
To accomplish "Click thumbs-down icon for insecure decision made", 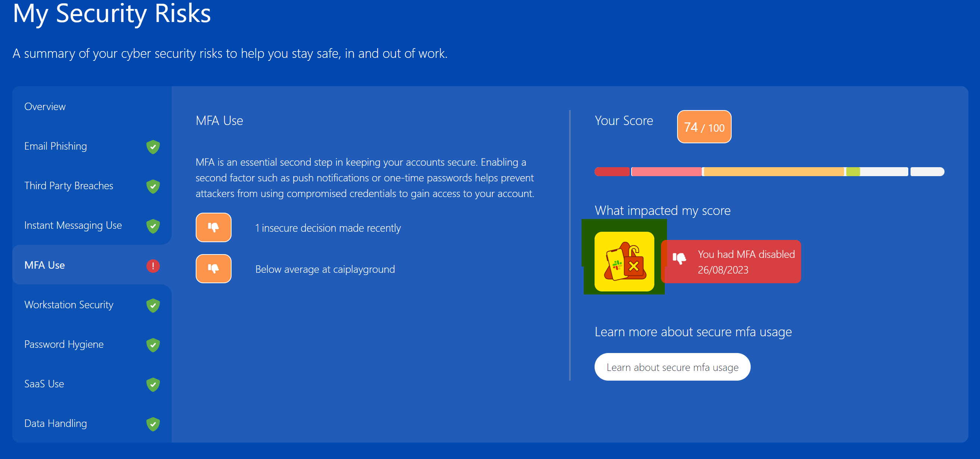I will coord(213,227).
